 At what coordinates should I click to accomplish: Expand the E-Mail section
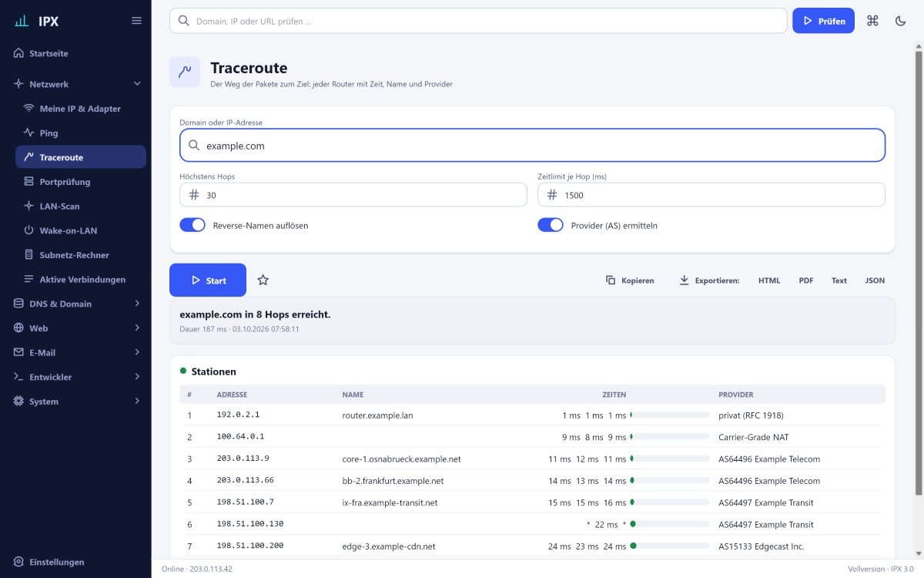pyautogui.click(x=75, y=352)
